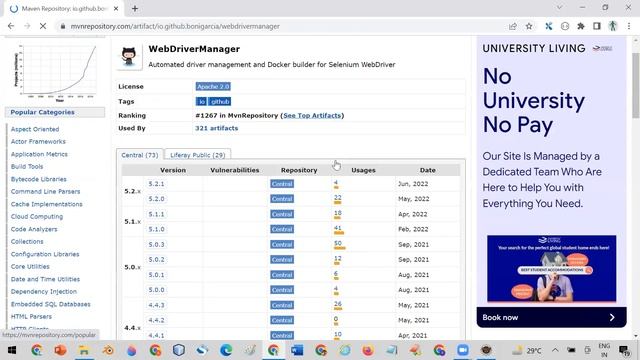
Task: Click the student accommodation ad image
Action: point(551,268)
